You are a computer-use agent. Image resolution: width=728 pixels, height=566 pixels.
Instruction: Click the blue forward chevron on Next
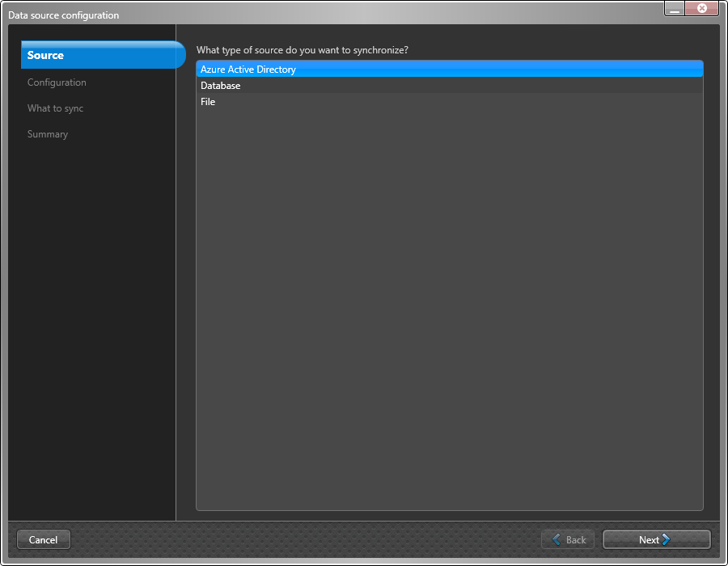(668, 539)
